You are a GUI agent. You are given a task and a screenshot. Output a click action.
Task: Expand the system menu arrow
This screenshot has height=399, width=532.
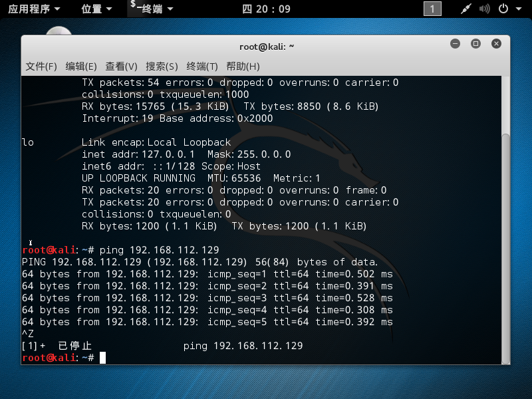tap(519, 9)
